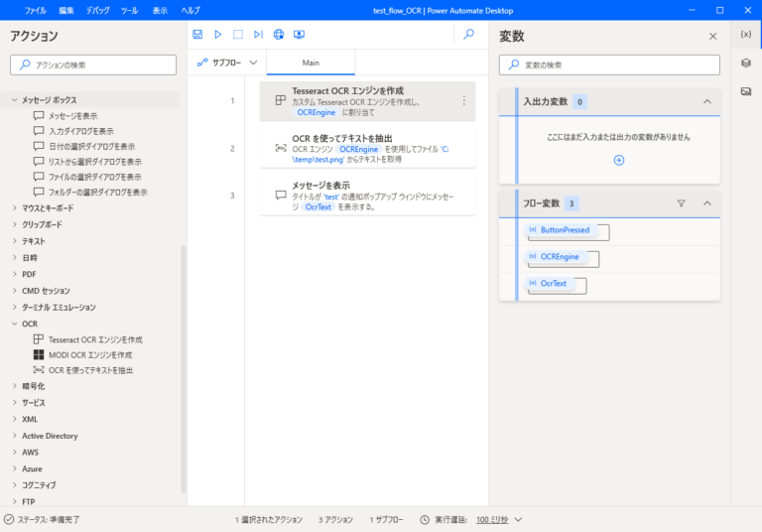Open the desktop recorder monitor icon

[299, 34]
